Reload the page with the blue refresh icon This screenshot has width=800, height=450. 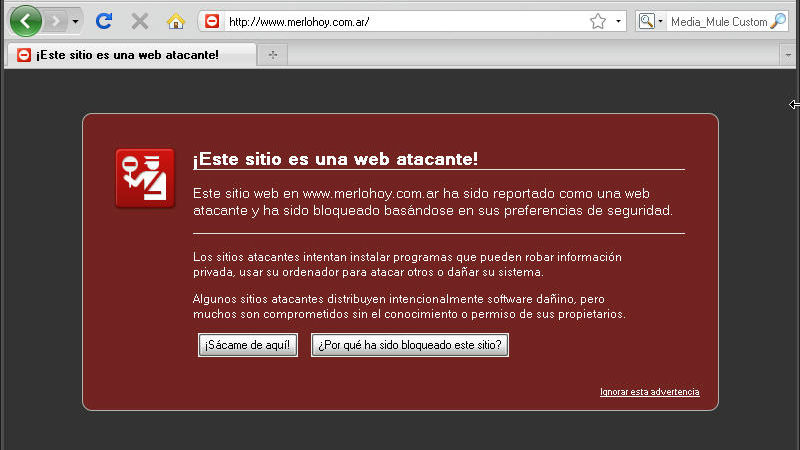(x=104, y=21)
